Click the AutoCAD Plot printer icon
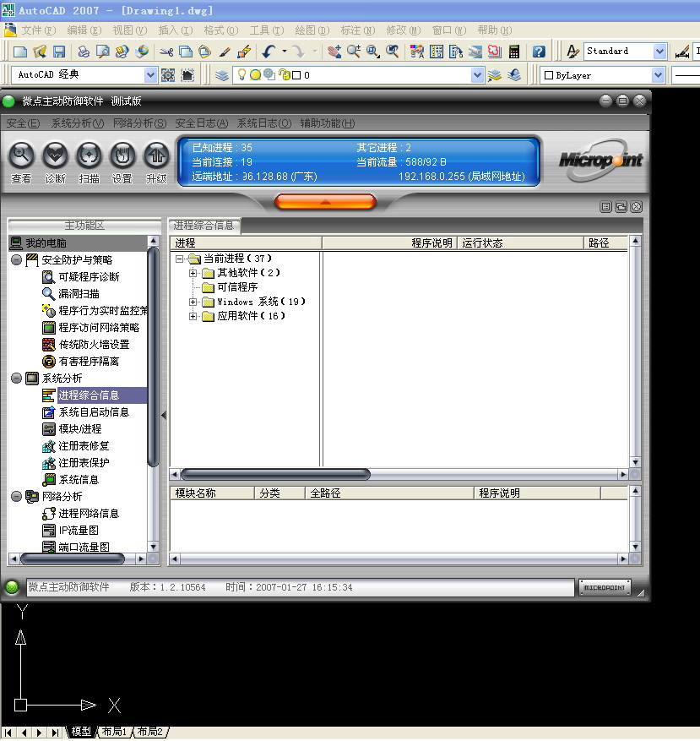 point(84,51)
